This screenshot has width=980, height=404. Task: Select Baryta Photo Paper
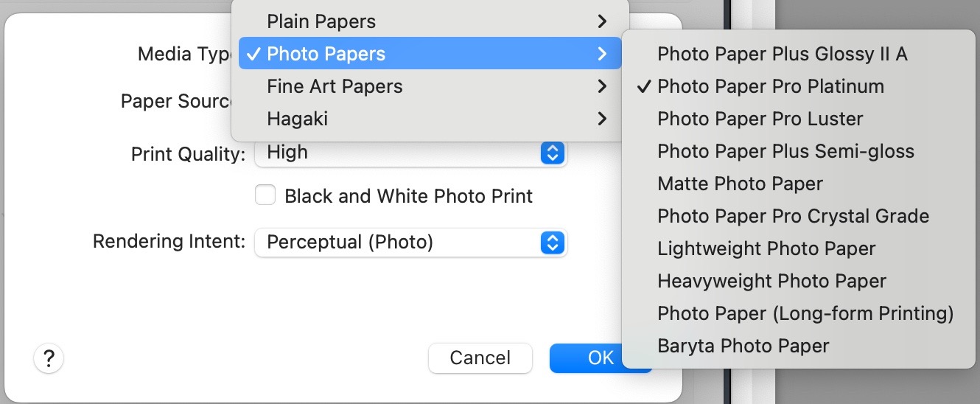click(x=743, y=346)
